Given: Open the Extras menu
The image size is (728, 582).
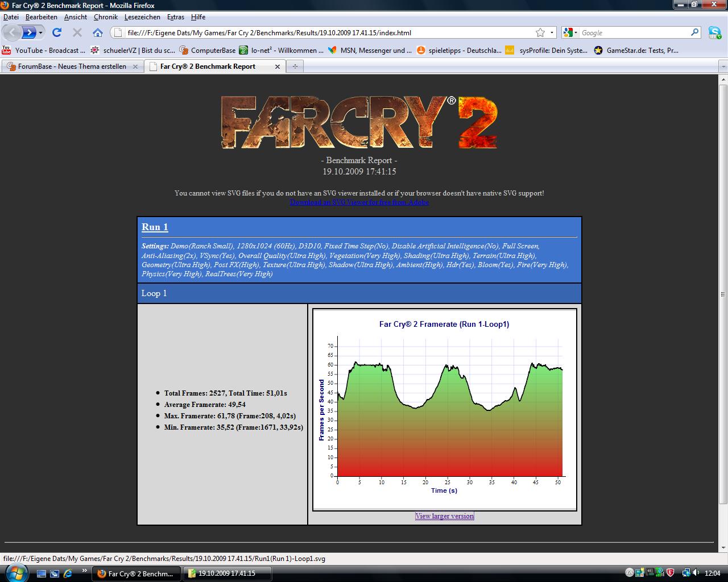Looking at the screenshot, I should point(176,17).
